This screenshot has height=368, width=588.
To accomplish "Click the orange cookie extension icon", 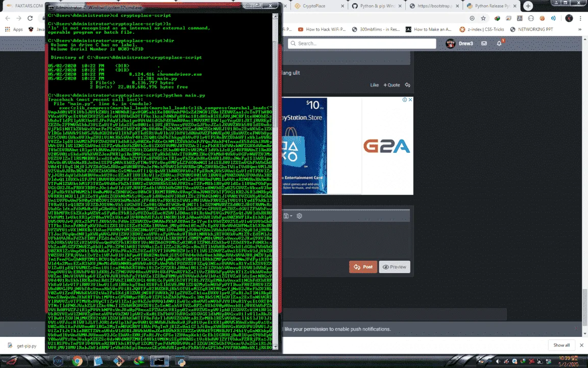I will pyautogui.click(x=542, y=18).
